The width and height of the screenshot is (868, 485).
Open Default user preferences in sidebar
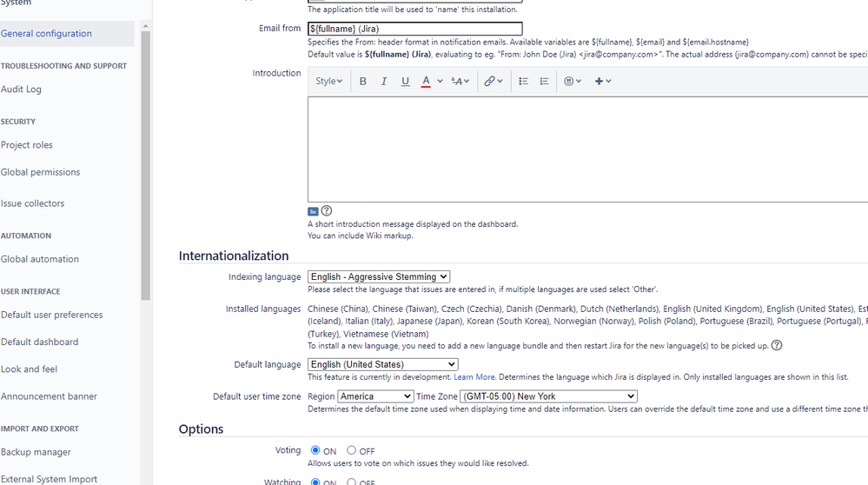pos(52,315)
